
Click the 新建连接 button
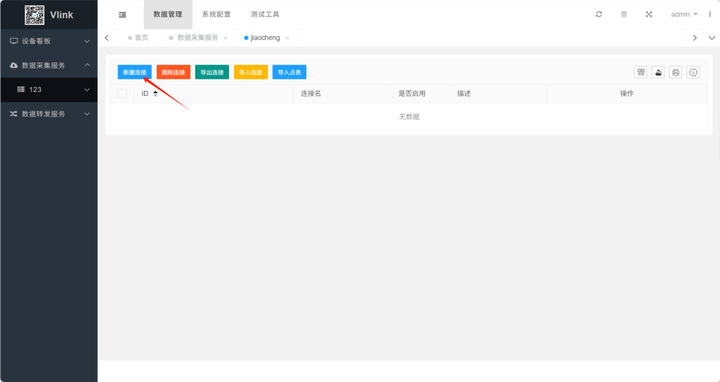[135, 72]
